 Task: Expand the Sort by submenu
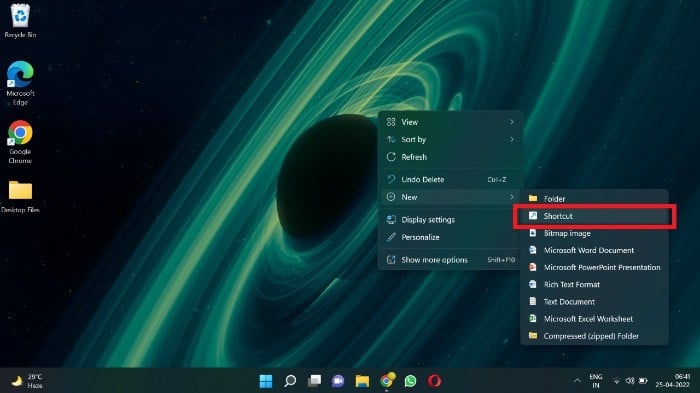[x=450, y=139]
